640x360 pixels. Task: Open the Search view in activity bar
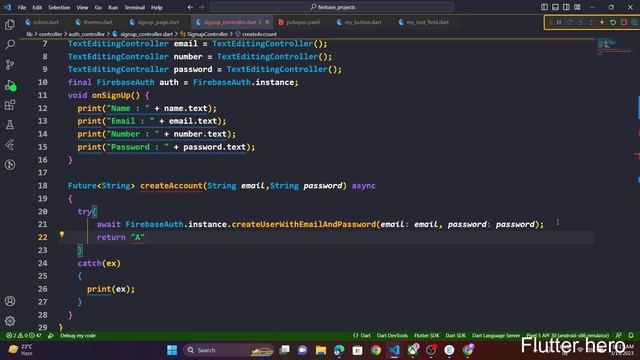[10, 44]
